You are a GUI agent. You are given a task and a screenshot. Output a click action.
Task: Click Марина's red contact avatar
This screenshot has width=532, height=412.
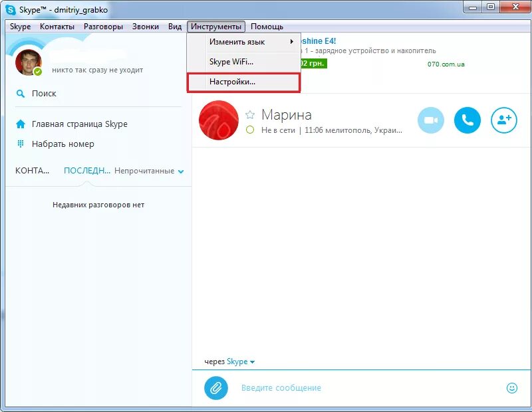click(x=219, y=120)
